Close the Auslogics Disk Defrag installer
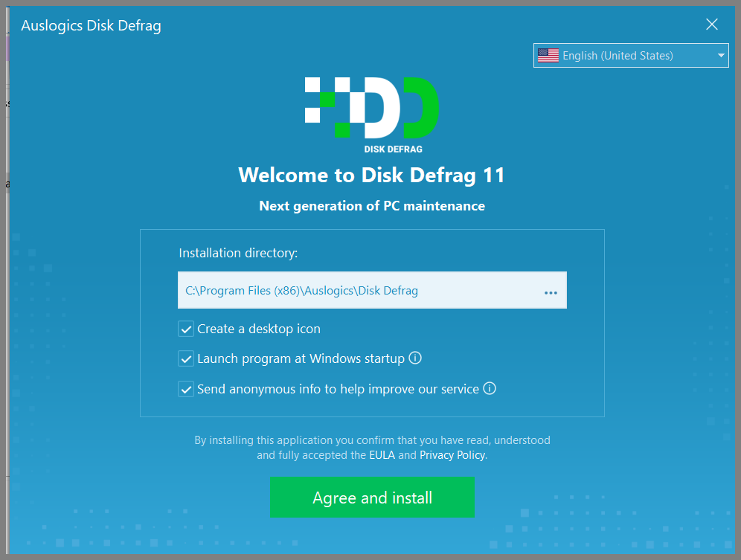 [x=712, y=25]
